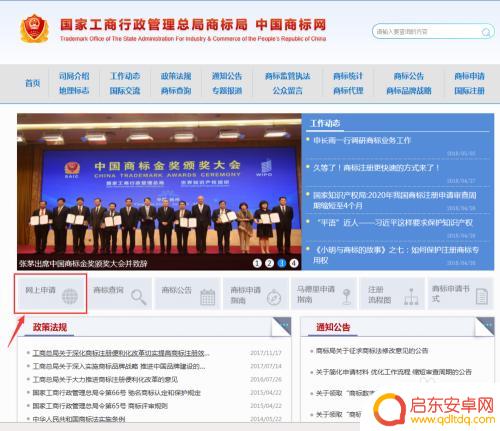Open 关于简化申请材料 优化工作流程 公告
This screenshot has height=431, width=500.
pyautogui.click(x=394, y=372)
